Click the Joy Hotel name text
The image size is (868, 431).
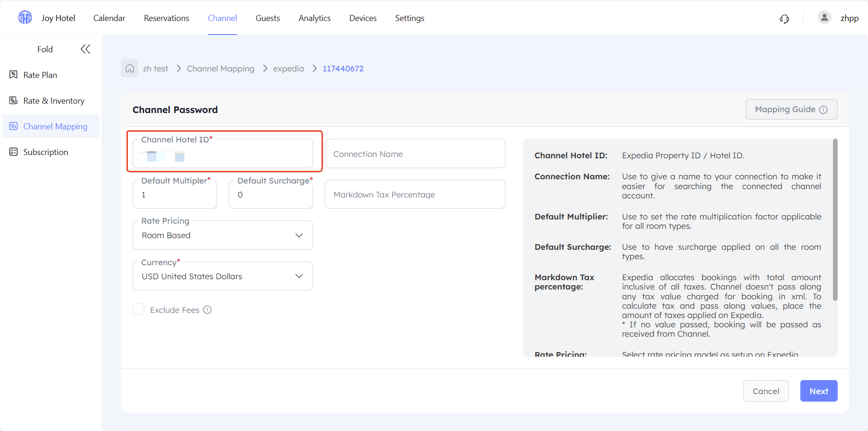[x=58, y=18]
